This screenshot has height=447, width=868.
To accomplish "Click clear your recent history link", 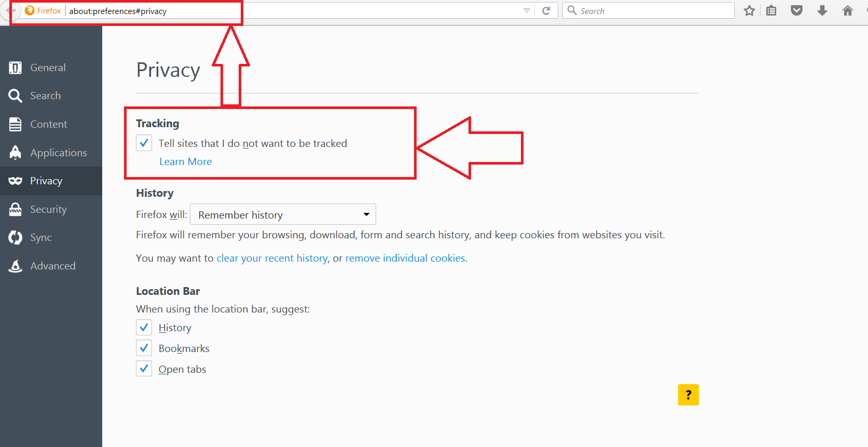I will point(272,258).
